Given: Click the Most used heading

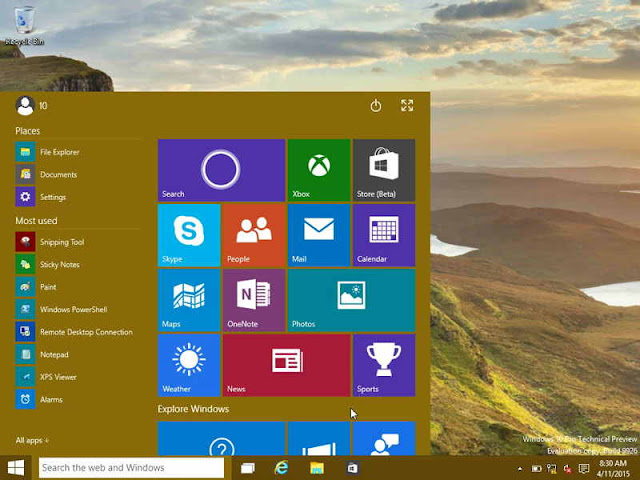Looking at the screenshot, I should point(36,221).
